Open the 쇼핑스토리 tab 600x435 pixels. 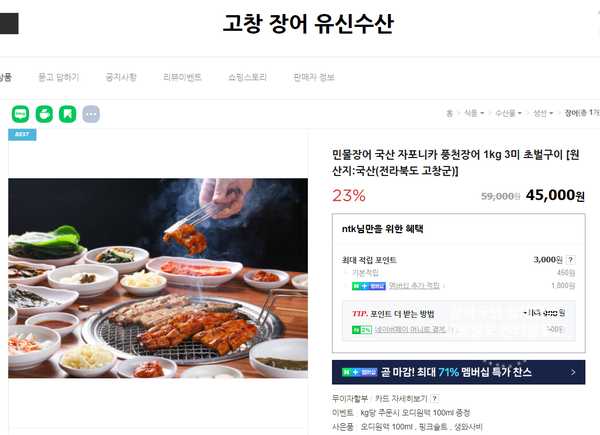[x=247, y=77]
